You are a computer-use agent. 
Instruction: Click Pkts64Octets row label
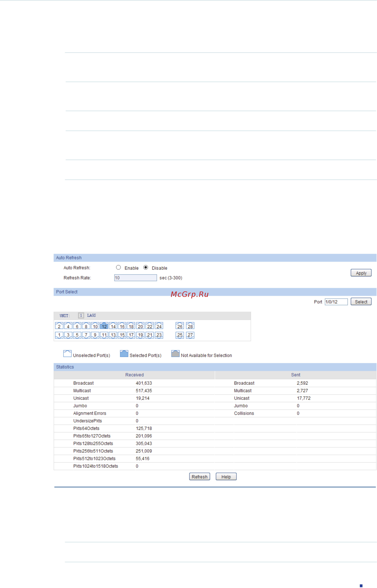coord(86,429)
